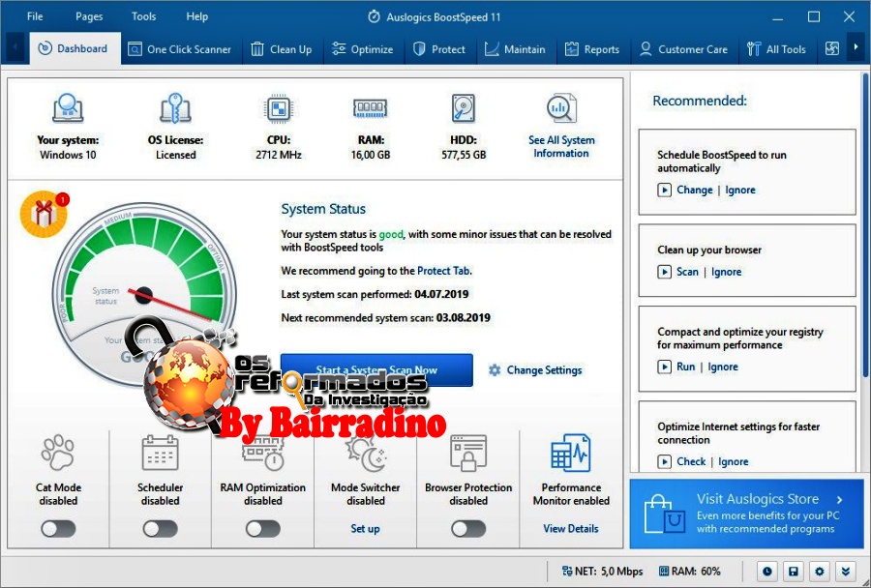This screenshot has height=588, width=871.
Task: Click the play icon beside Run
Action: click(x=664, y=367)
